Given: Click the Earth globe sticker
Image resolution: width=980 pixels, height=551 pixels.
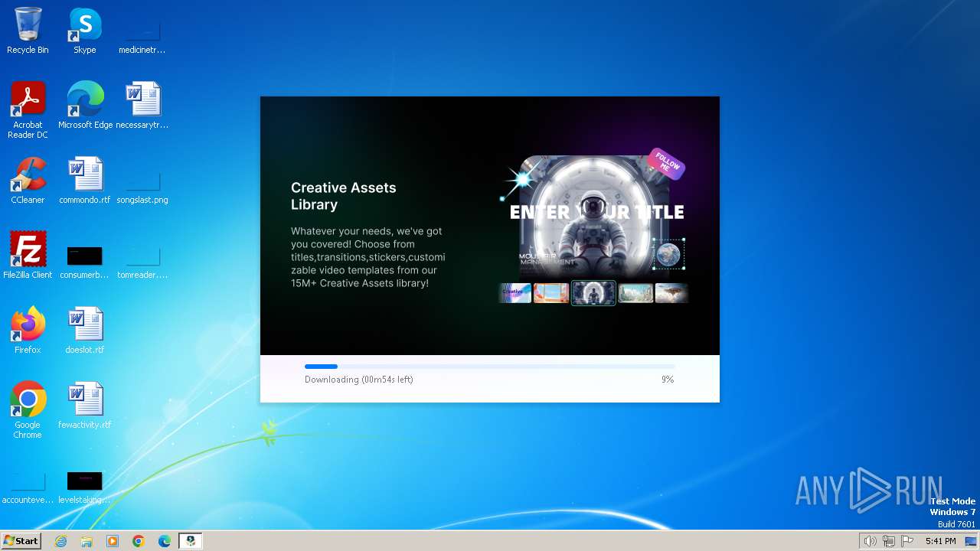Looking at the screenshot, I should point(668,254).
